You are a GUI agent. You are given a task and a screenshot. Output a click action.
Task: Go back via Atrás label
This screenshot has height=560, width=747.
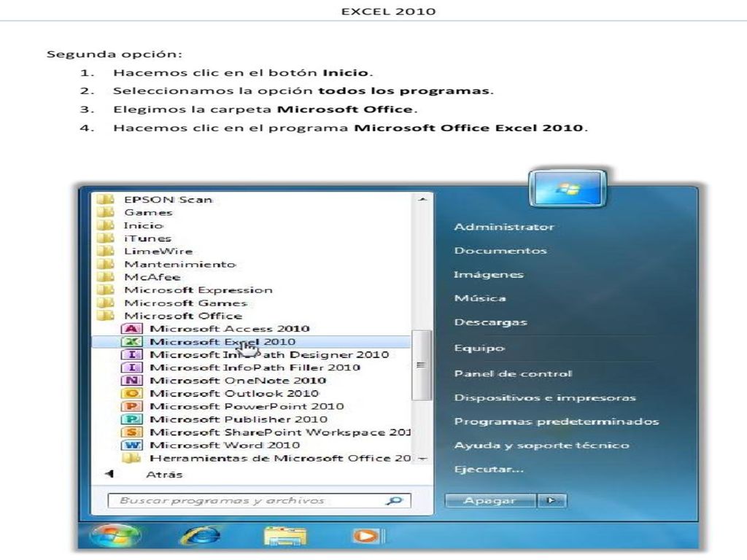click(164, 474)
